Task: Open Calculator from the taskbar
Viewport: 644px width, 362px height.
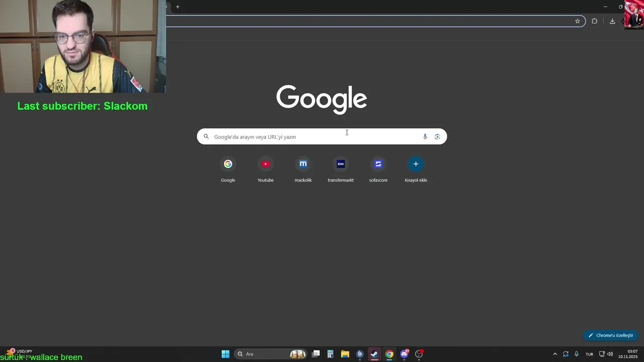Action: tap(331, 354)
